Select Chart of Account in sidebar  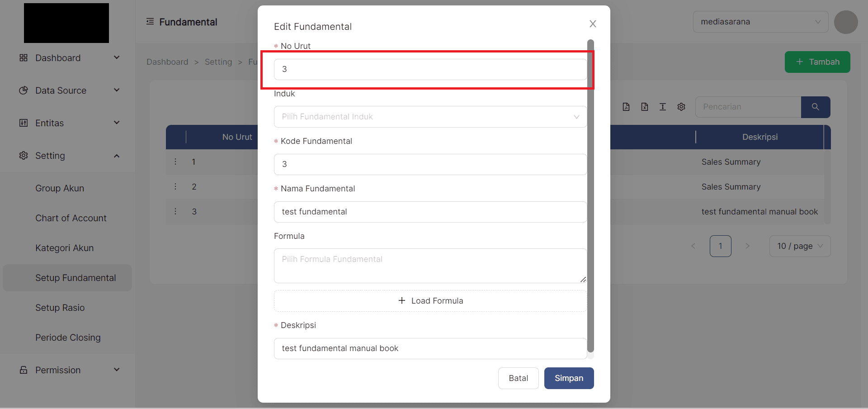coord(71,218)
